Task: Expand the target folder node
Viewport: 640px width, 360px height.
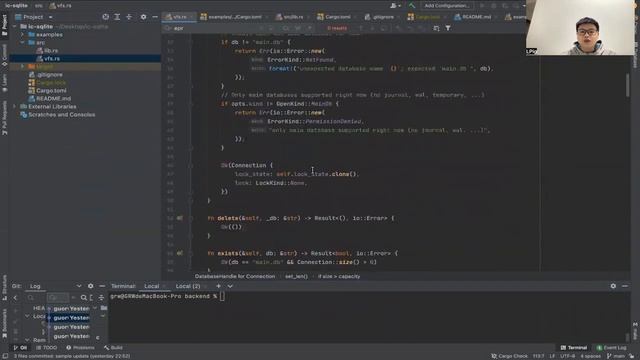Action: pyautogui.click(x=22, y=67)
